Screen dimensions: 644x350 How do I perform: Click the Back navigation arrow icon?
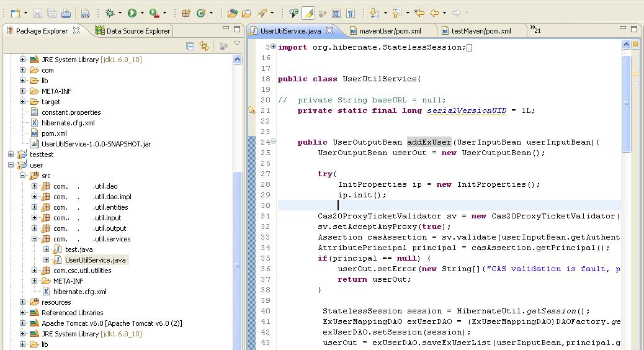pos(434,13)
